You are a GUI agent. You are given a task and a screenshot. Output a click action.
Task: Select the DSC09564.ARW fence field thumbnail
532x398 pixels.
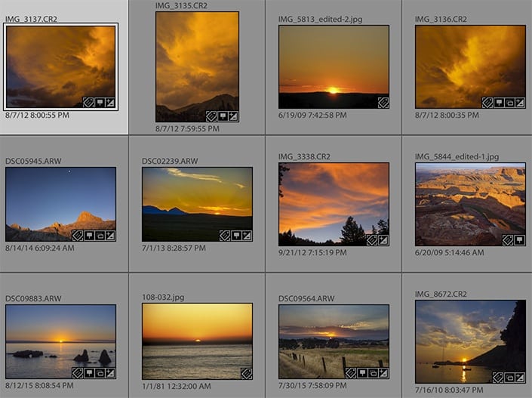pyautogui.click(x=333, y=340)
